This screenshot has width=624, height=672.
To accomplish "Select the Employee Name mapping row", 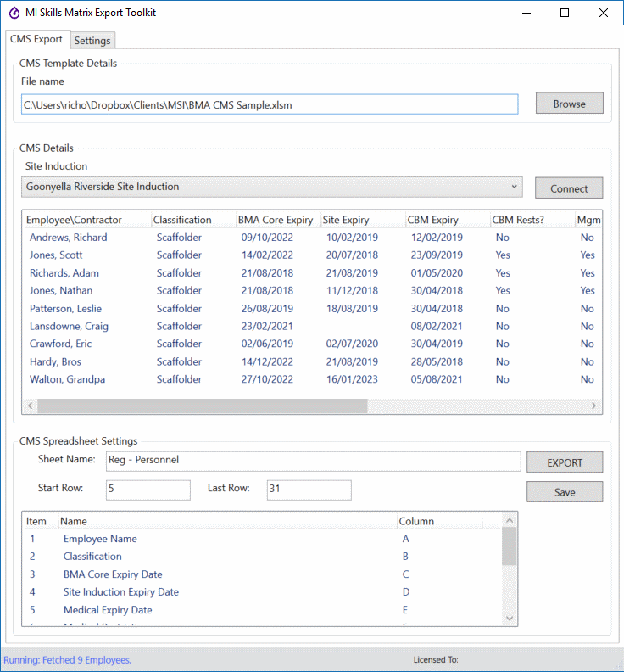I will click(261, 539).
